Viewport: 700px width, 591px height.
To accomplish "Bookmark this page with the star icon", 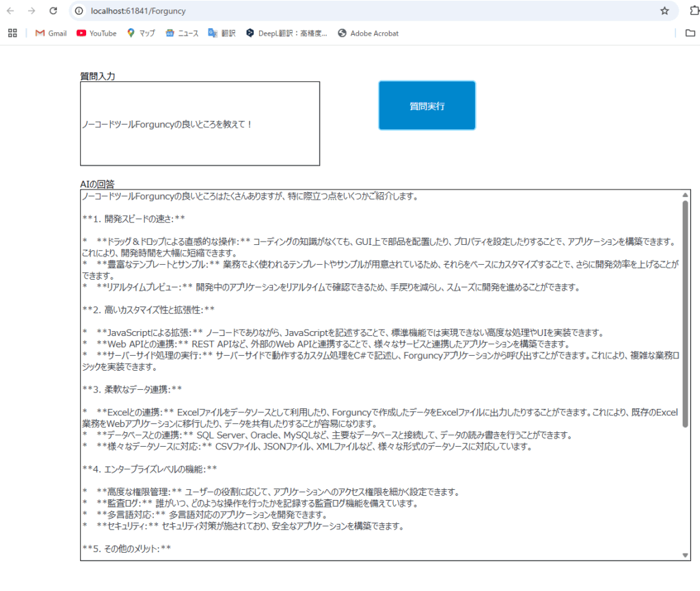I will tap(664, 11).
